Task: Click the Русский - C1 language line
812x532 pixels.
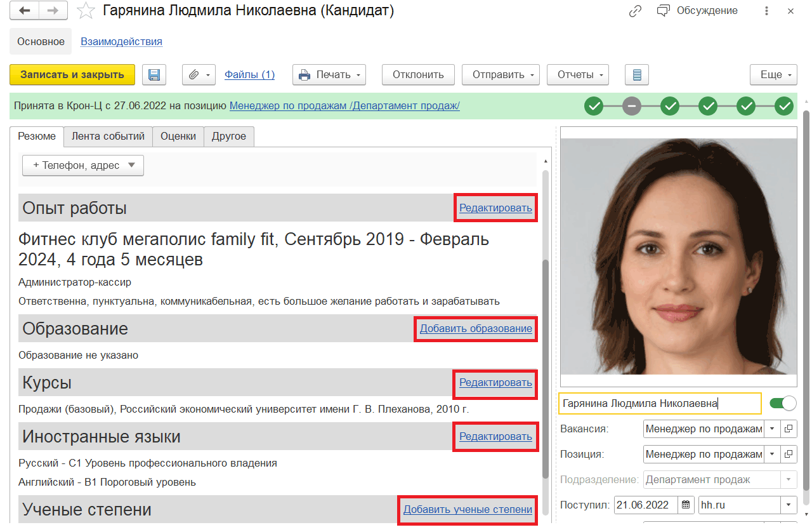Action: pos(148,463)
